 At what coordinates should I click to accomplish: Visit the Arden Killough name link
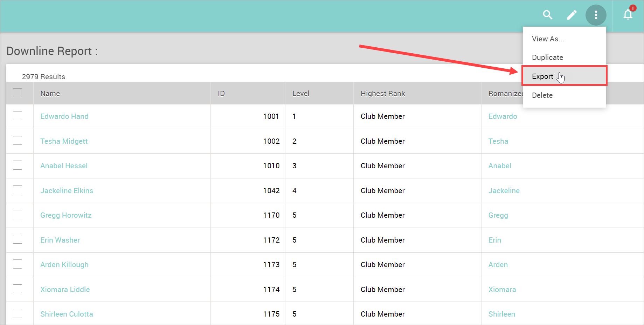tap(64, 265)
